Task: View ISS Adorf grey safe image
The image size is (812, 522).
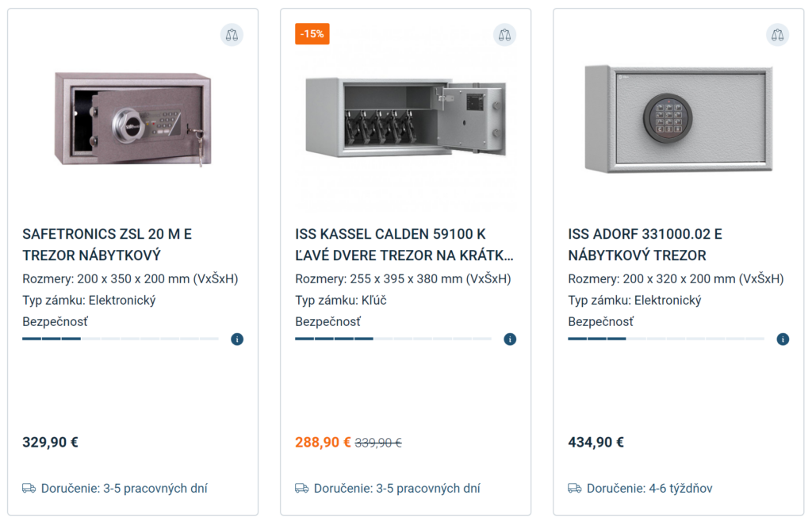Action: point(679,118)
